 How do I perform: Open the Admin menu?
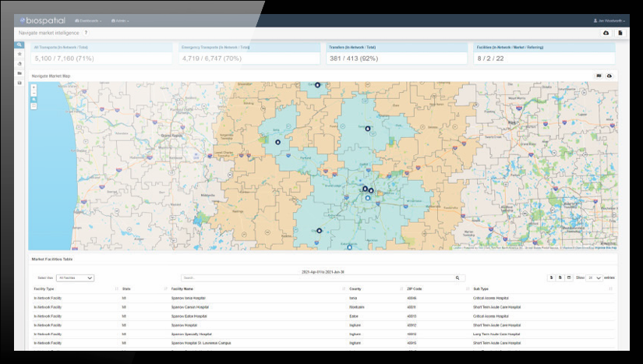[x=120, y=21]
